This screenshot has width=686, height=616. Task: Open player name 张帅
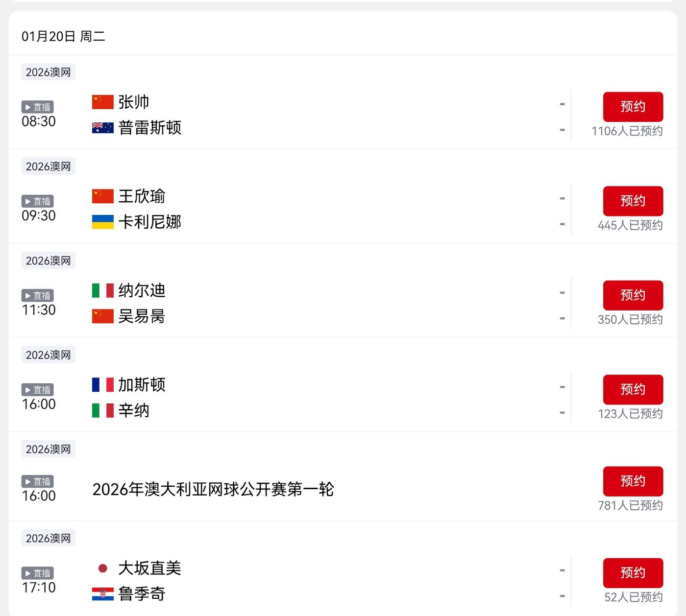pyautogui.click(x=134, y=102)
